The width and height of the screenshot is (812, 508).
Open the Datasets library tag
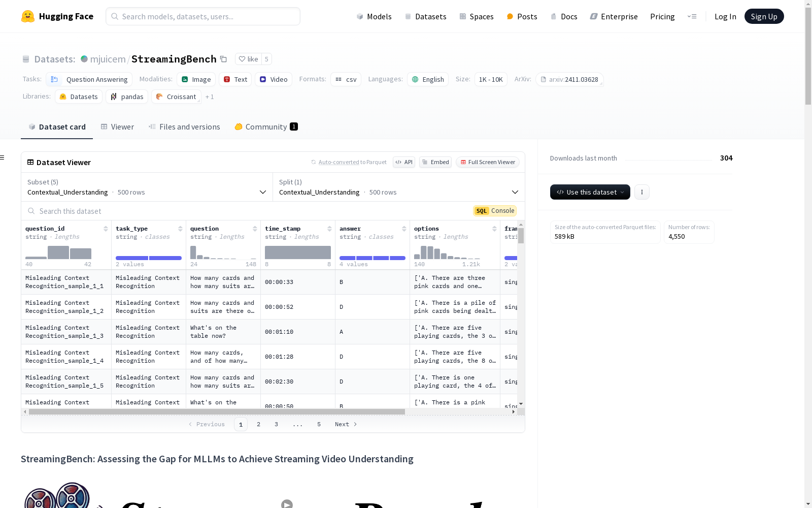point(79,97)
